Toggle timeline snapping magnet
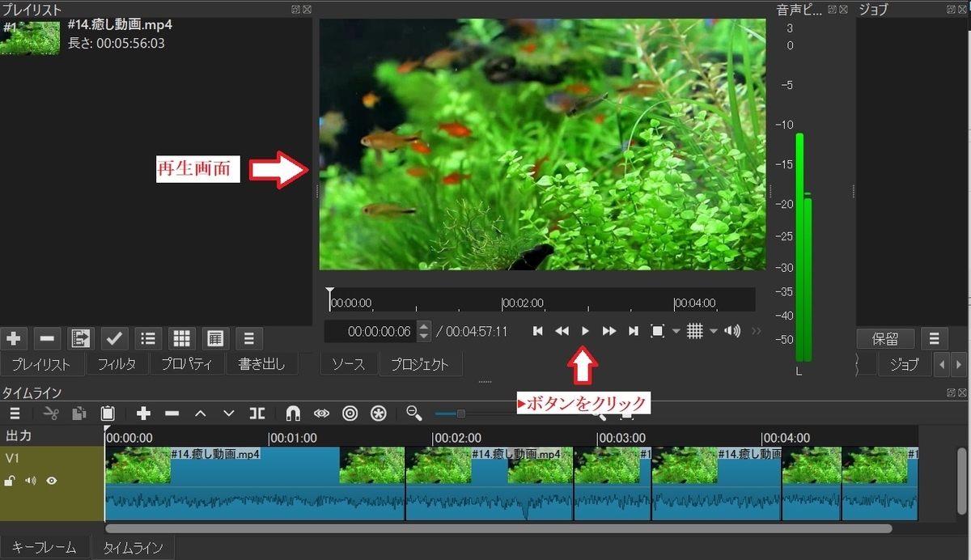The height and width of the screenshot is (560, 971). click(x=294, y=414)
